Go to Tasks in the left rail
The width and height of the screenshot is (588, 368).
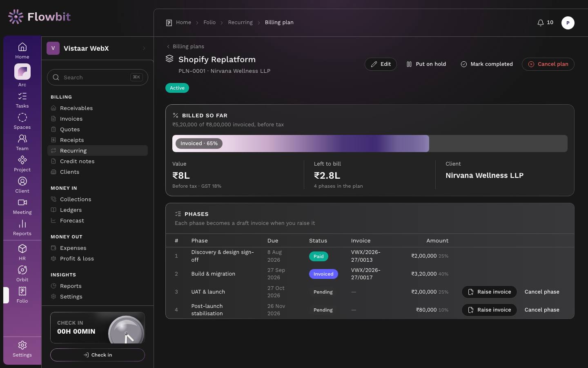[22, 100]
